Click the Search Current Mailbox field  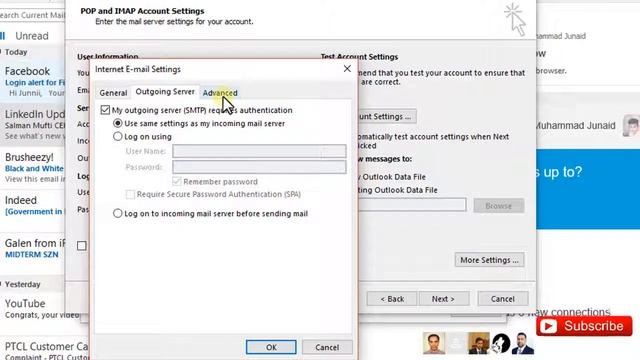click(x=33, y=15)
